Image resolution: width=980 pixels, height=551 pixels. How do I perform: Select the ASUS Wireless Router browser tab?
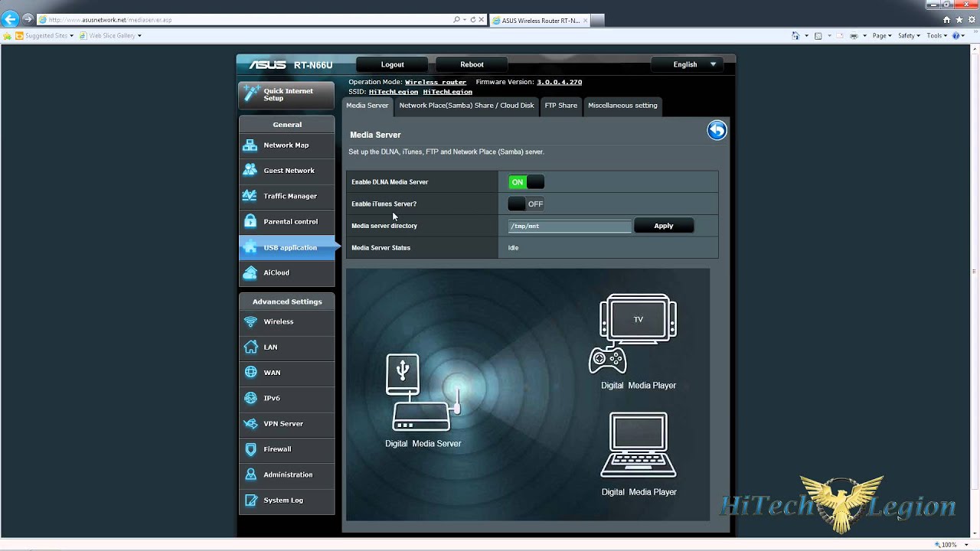(x=540, y=21)
